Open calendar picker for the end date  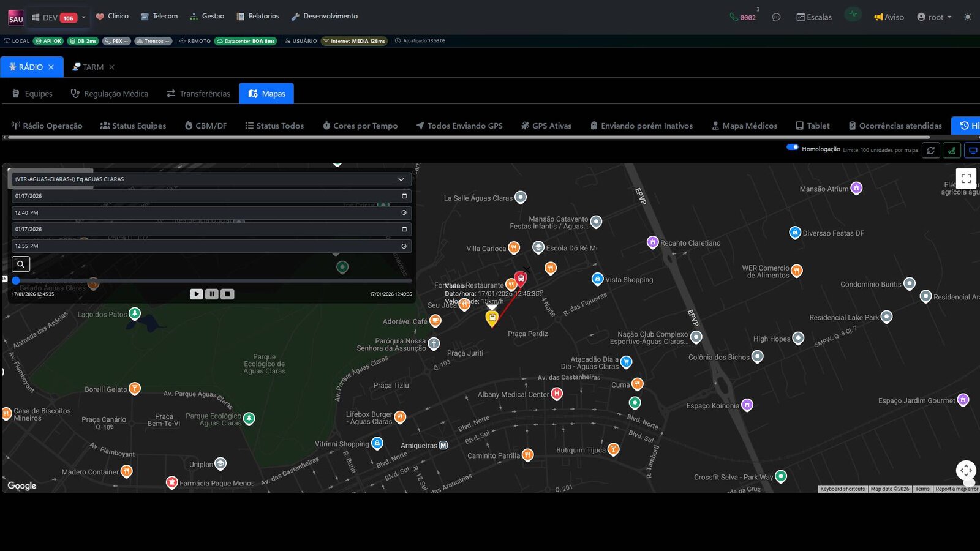coord(404,229)
